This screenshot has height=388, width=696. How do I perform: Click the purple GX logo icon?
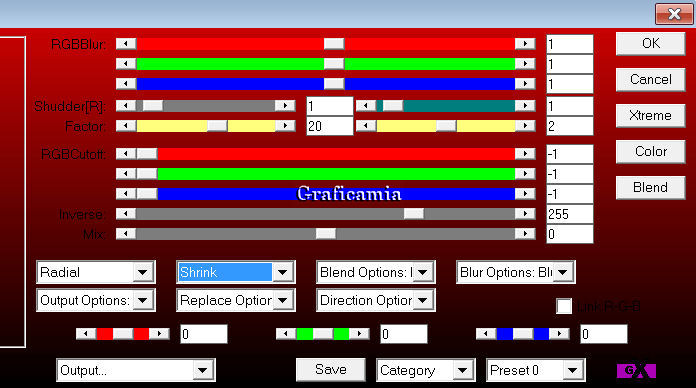pos(636,371)
